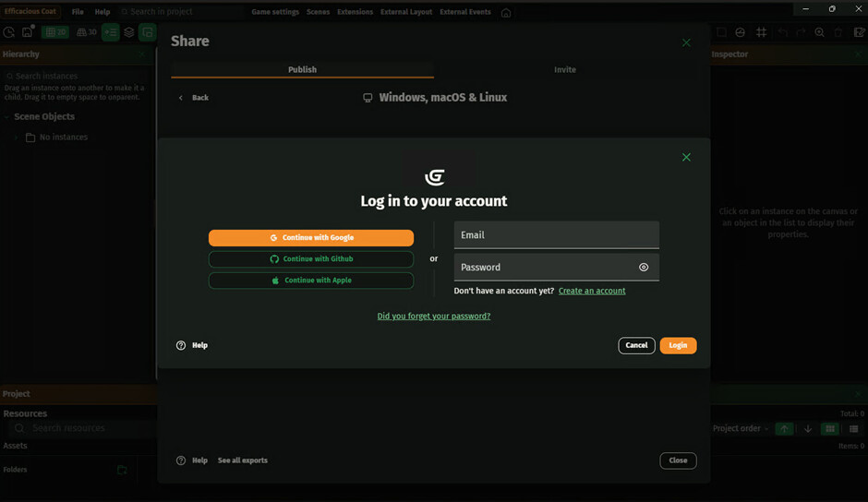Image resolution: width=868 pixels, height=502 pixels.
Task: Click the layers stack icon in toolbar
Action: click(x=129, y=32)
